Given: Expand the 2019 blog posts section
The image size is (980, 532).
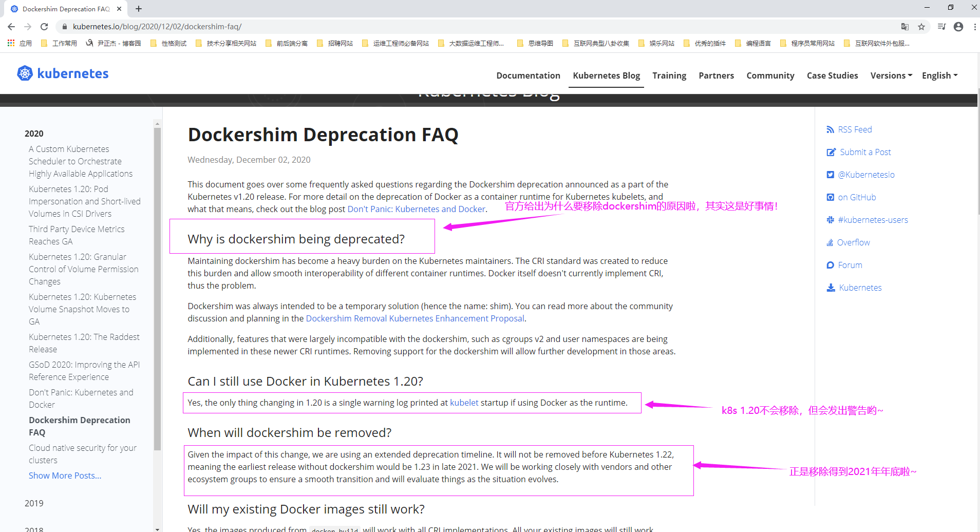Looking at the screenshot, I should pyautogui.click(x=34, y=503).
